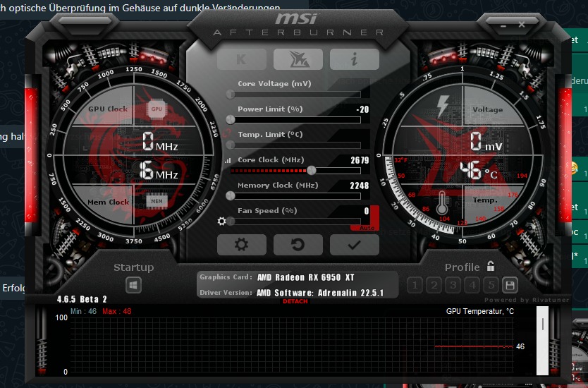Screen dimensions: 588x388
Task: Click the GPU Temperatur, °C graph label
Action: [480, 311]
